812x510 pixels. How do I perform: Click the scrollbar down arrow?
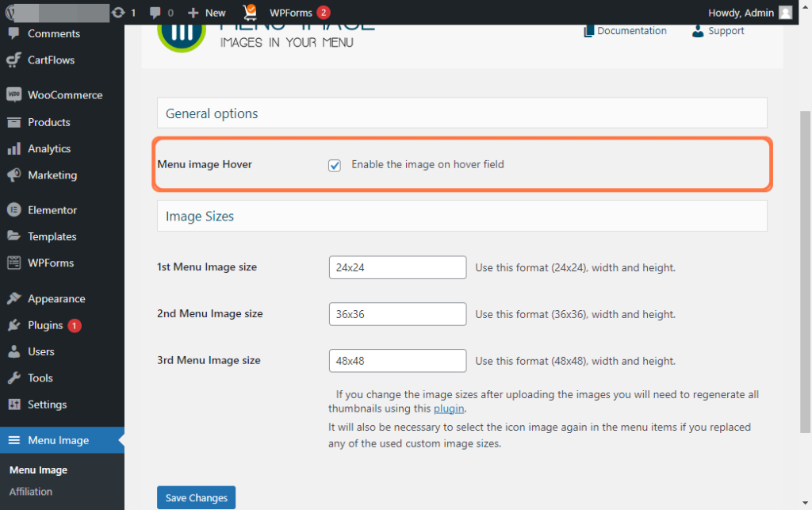click(805, 503)
